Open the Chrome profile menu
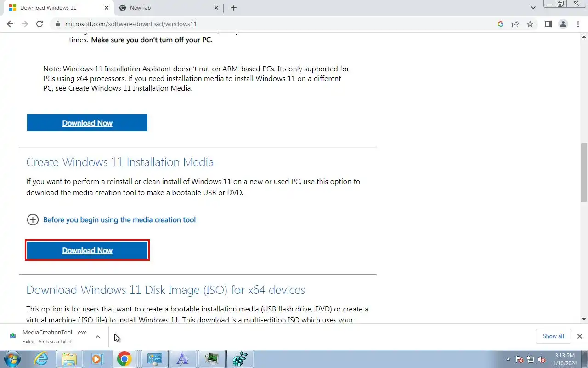588x368 pixels. pyautogui.click(x=563, y=24)
